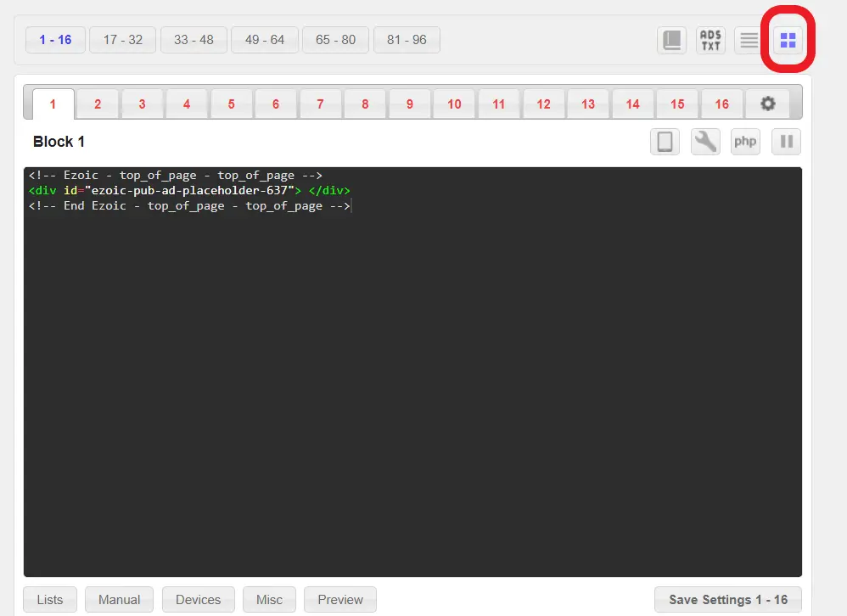The width and height of the screenshot is (847, 616).
Task: Select the 49 - 64 block range
Action: pyautogui.click(x=265, y=40)
